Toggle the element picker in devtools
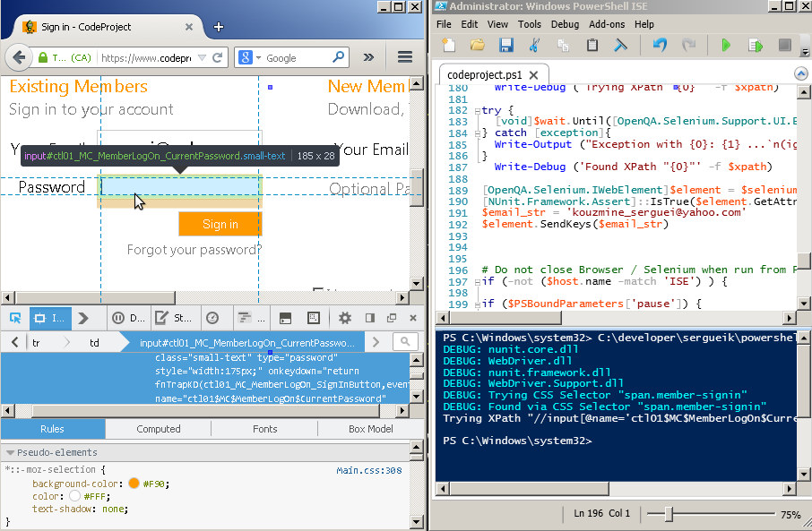 [x=15, y=318]
